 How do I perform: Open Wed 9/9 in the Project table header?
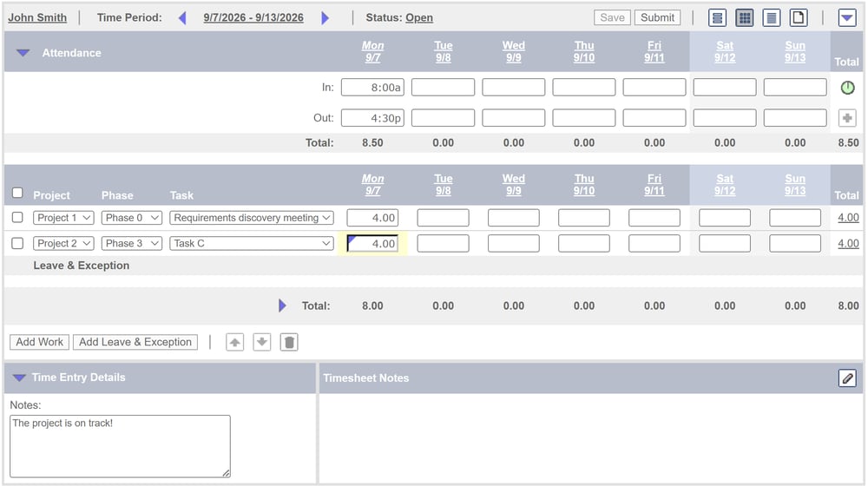pos(513,185)
